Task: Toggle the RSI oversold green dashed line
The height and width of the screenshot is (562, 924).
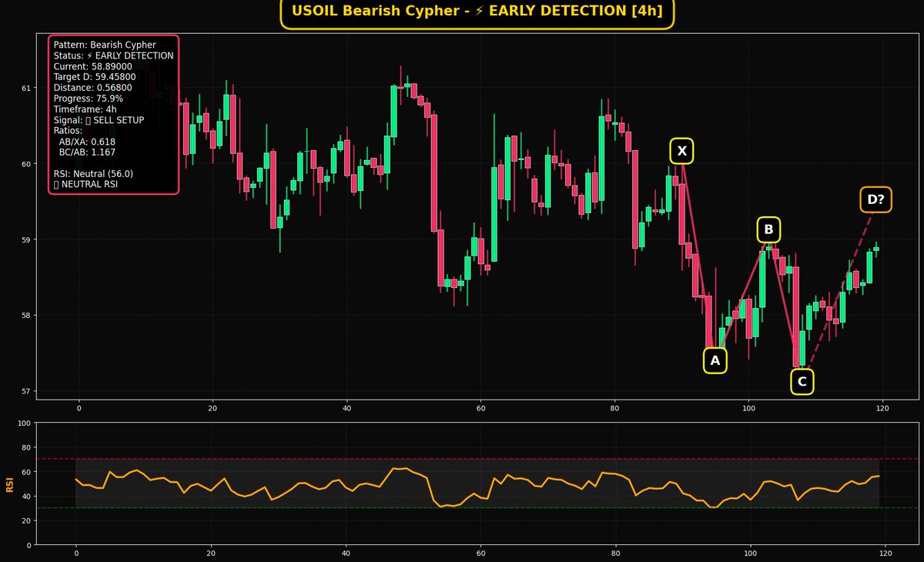Action: coord(462,508)
